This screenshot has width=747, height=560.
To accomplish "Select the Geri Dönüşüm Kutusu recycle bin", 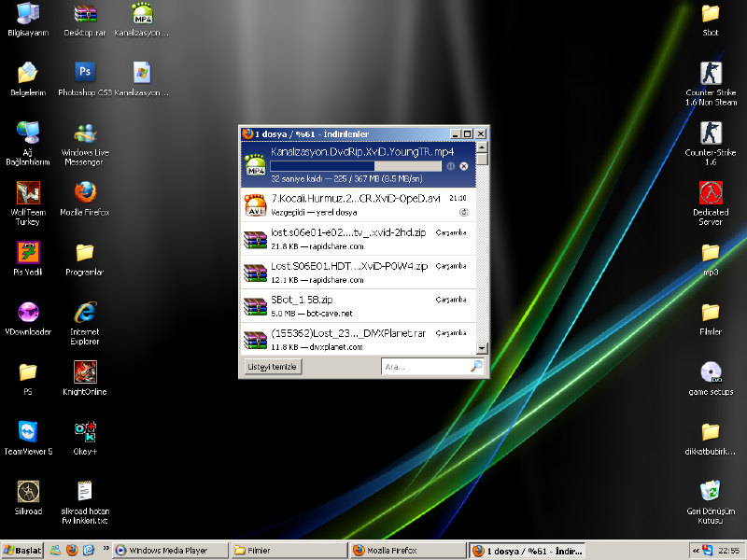I will [x=711, y=502].
